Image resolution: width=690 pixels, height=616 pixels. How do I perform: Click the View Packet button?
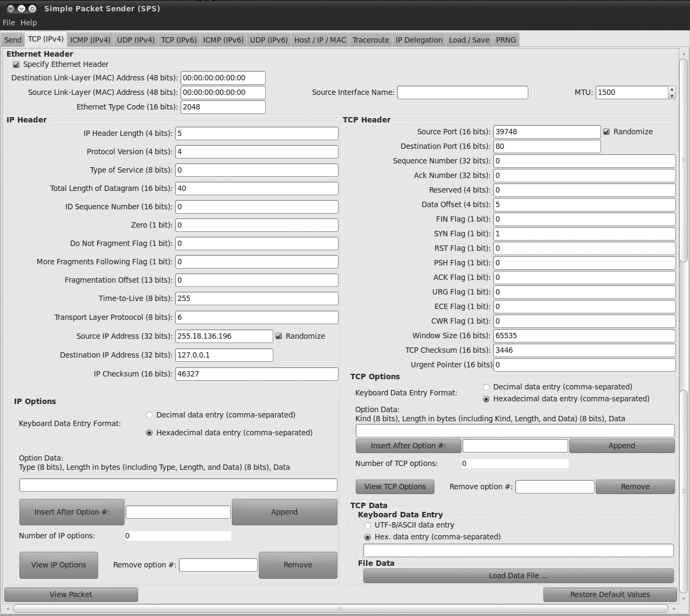(x=71, y=594)
